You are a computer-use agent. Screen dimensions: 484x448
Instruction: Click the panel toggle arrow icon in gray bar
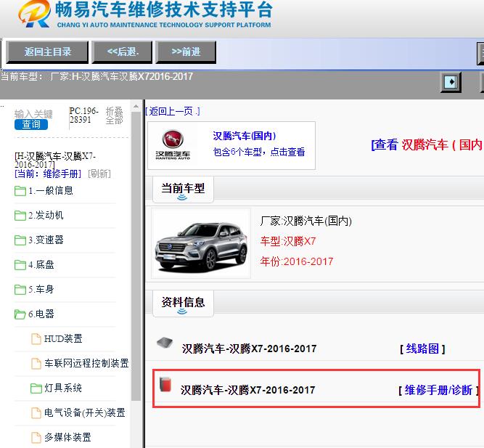click(x=451, y=82)
